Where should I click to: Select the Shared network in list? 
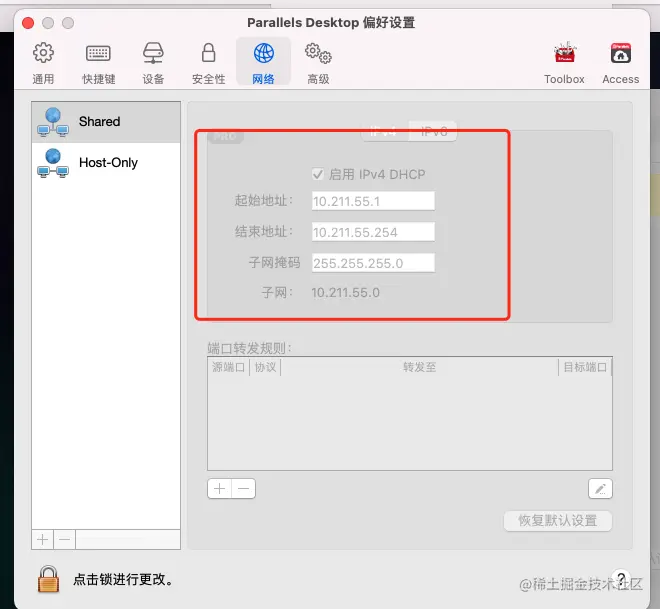coord(106,122)
